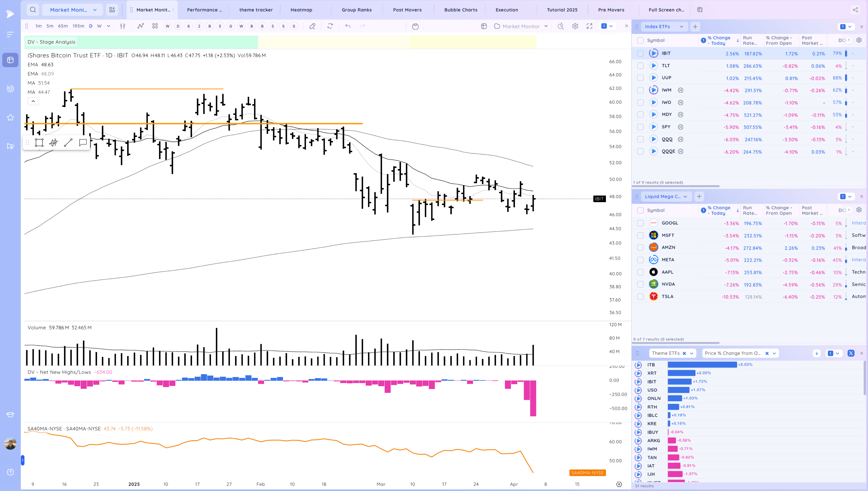Click the add-widget grid icon
The width and height of the screenshot is (868, 491).
pos(112,10)
